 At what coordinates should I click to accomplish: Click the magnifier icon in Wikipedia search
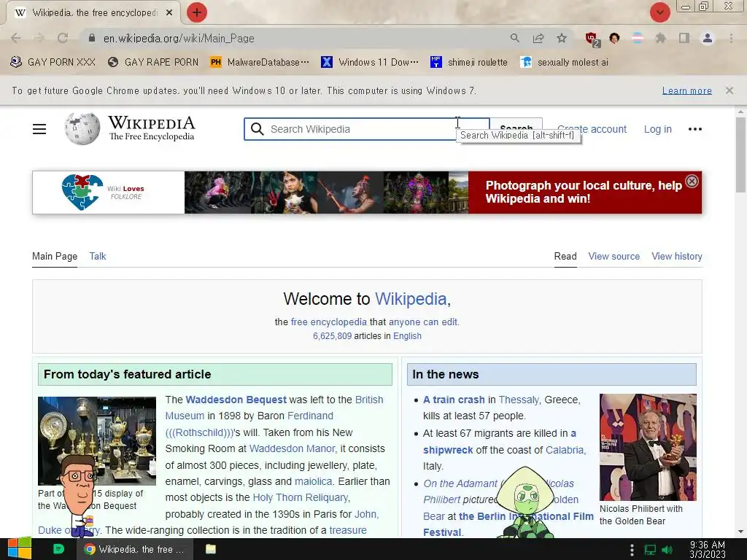(258, 129)
